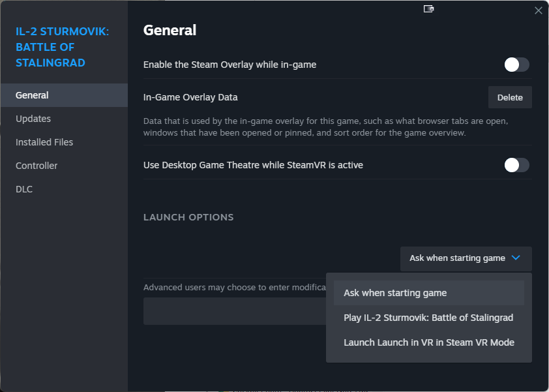Switch to the Updates tab

click(33, 119)
